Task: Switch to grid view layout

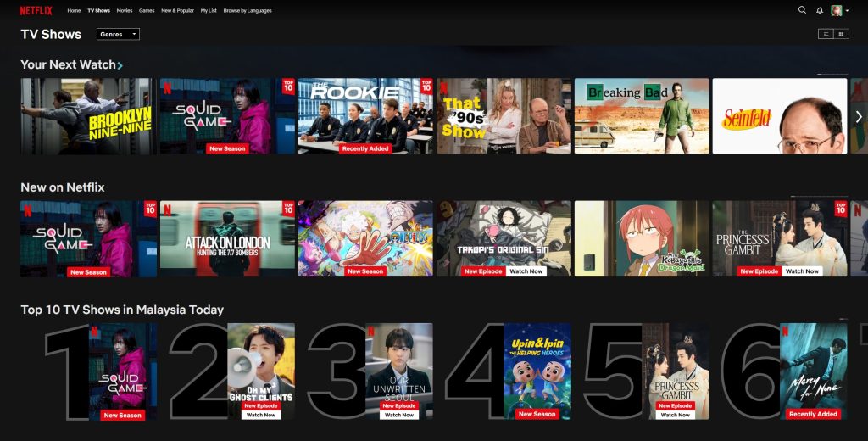Action: click(841, 35)
